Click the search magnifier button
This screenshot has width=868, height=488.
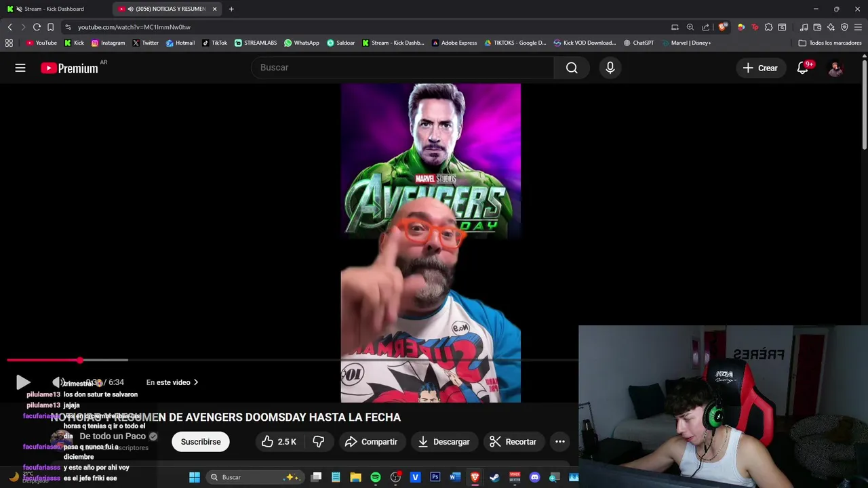[x=572, y=68]
